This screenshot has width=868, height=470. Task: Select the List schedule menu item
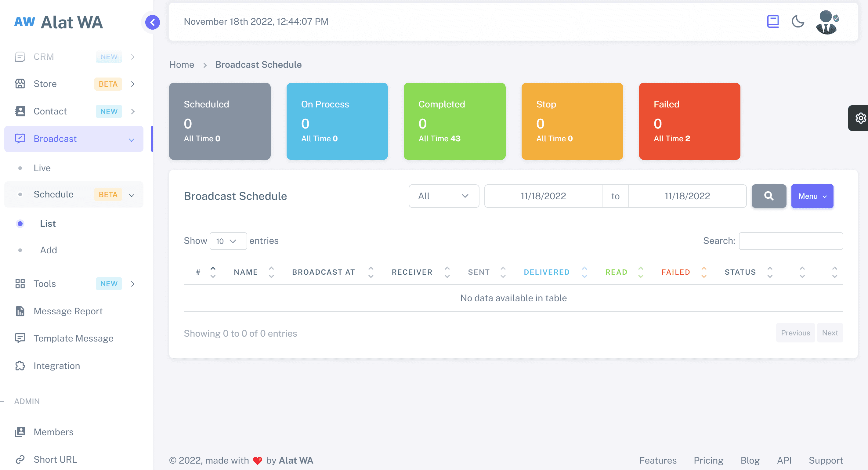pyautogui.click(x=48, y=223)
